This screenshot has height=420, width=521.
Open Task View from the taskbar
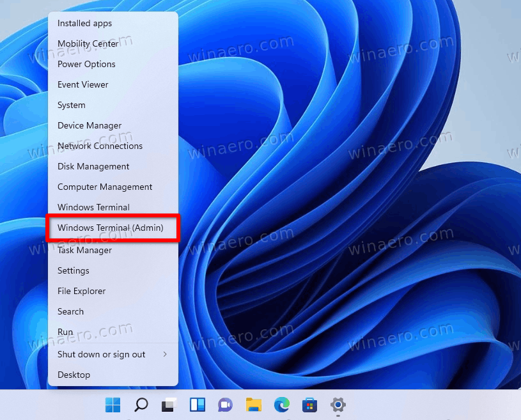click(169, 405)
